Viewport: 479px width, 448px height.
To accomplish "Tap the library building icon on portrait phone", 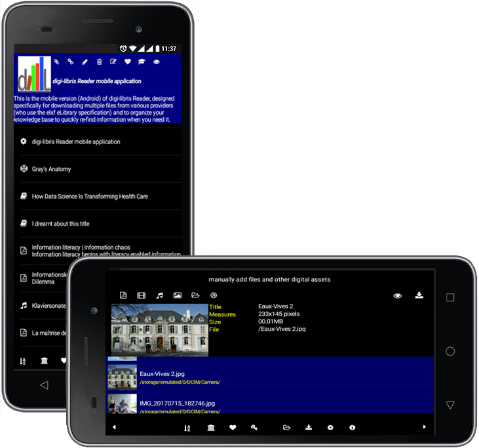I will [45, 361].
